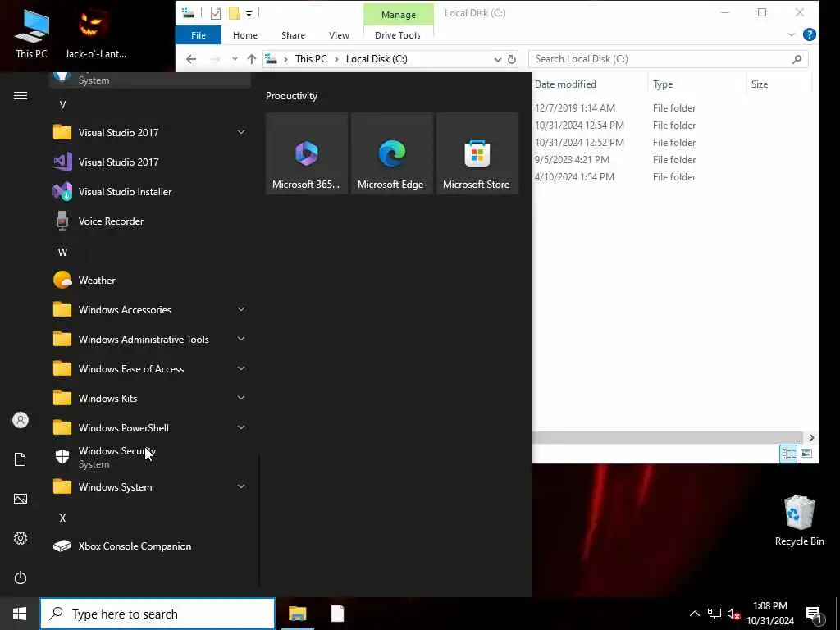Click the Type here to search box
Image resolution: width=840 pixels, height=630 pixels.
tap(157, 614)
